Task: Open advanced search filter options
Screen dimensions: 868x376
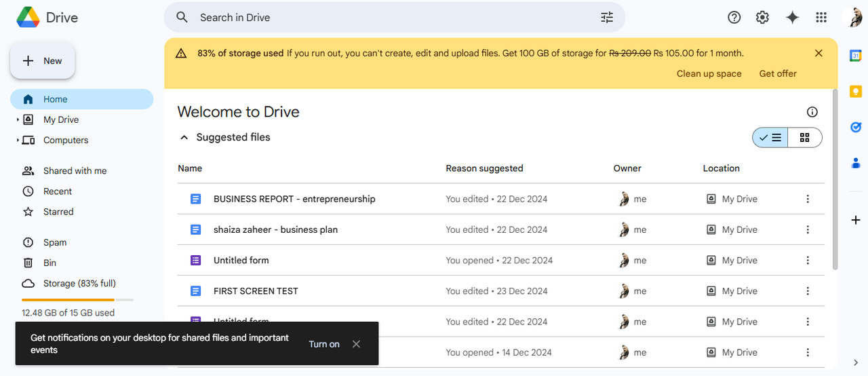Action: [607, 18]
